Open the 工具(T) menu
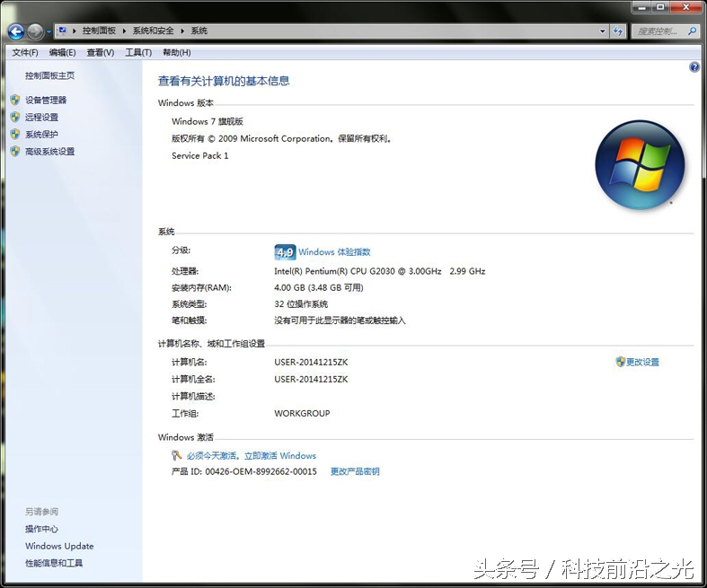Screen dimensions: 707x588 pos(138,53)
